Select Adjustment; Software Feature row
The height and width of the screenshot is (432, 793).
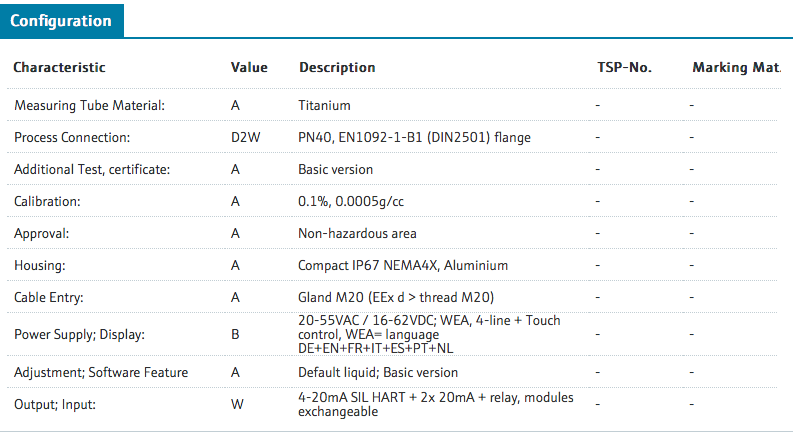coord(392,372)
